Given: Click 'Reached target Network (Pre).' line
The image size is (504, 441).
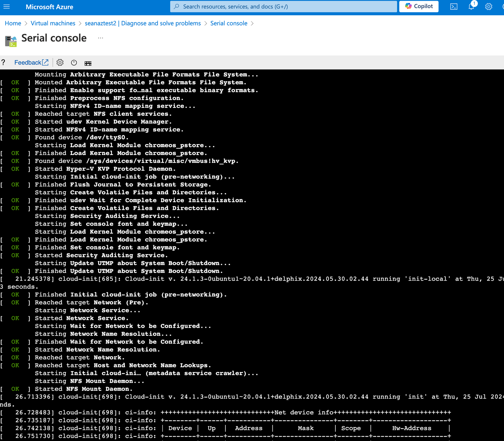Looking at the screenshot, I should click(92, 303).
